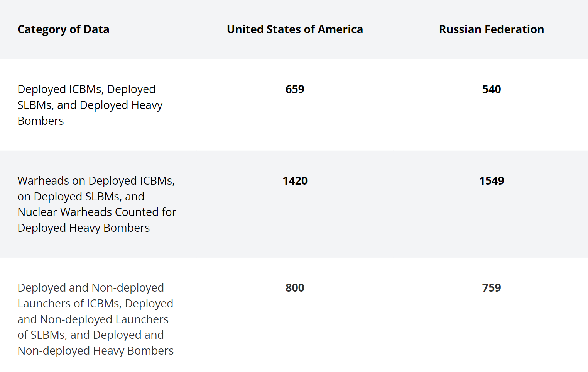Select the 'United States of America' header
The image size is (588, 372).
coord(295,29)
